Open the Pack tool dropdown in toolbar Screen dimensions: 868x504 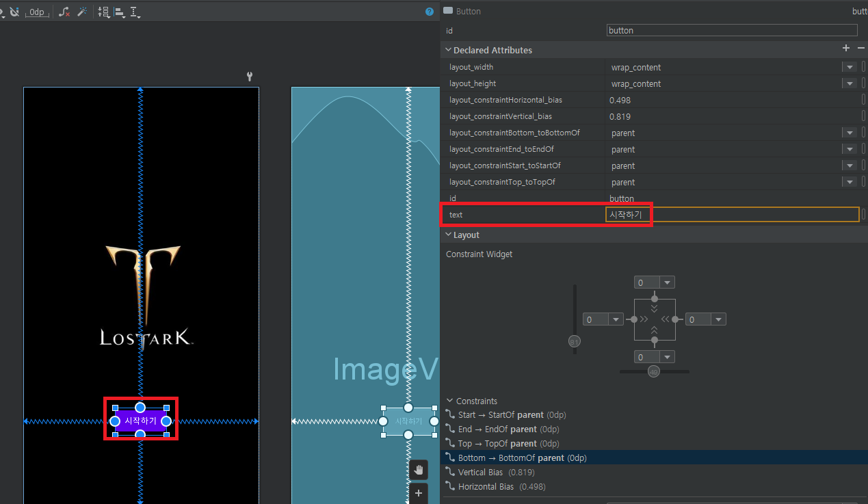(104, 12)
